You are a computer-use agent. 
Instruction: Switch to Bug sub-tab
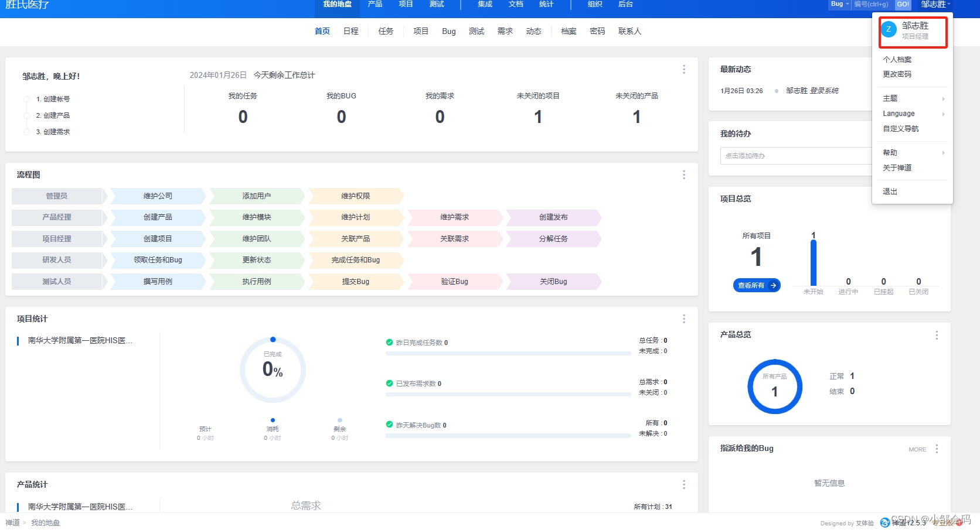click(449, 32)
